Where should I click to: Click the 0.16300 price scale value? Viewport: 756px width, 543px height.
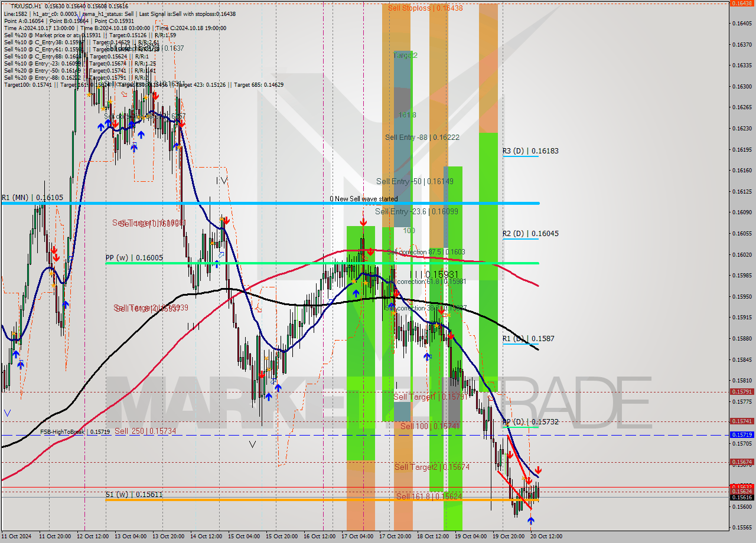741,86
